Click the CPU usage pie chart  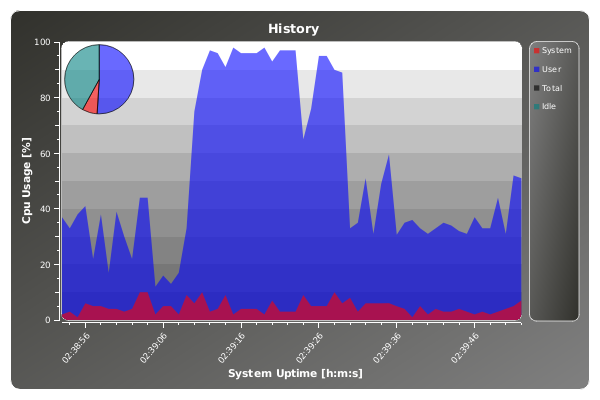(x=98, y=79)
